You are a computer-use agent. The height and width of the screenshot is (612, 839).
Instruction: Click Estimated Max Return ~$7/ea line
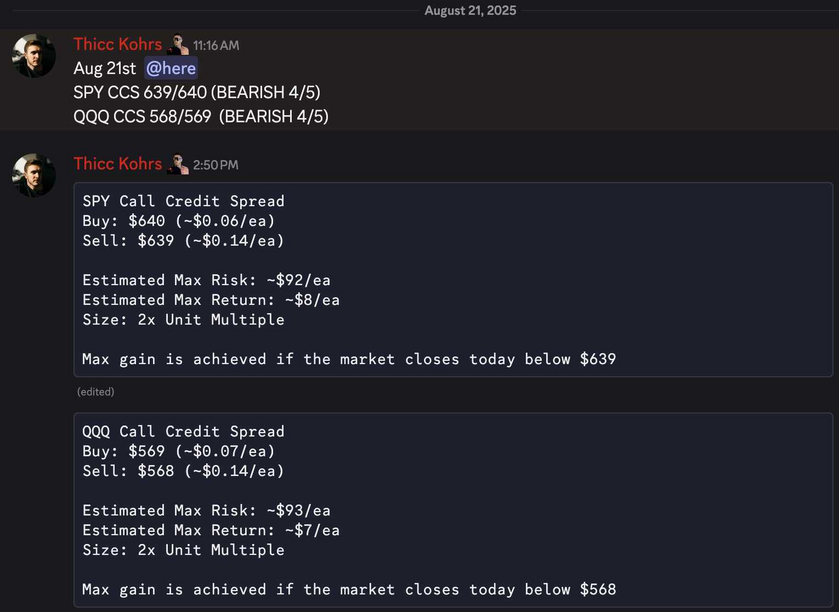pos(211,531)
